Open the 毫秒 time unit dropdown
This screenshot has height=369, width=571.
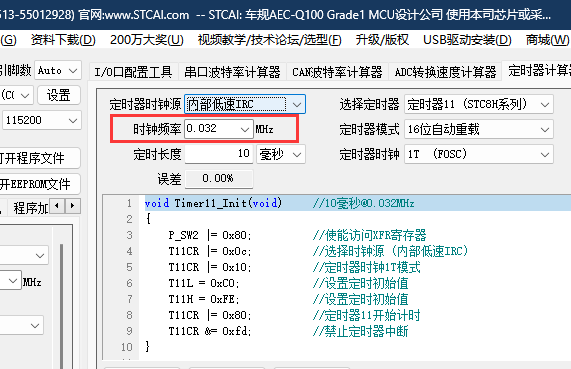point(281,154)
